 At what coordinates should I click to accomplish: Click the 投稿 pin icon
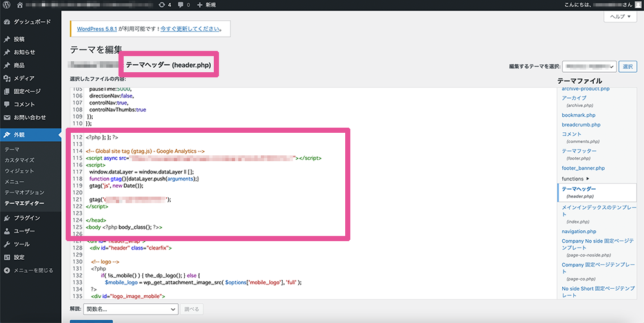pos(6,39)
